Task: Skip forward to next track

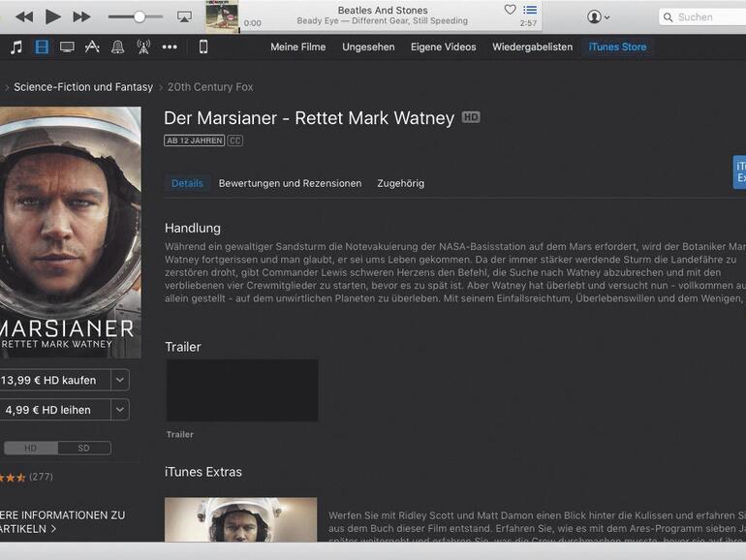Action: tap(81, 17)
